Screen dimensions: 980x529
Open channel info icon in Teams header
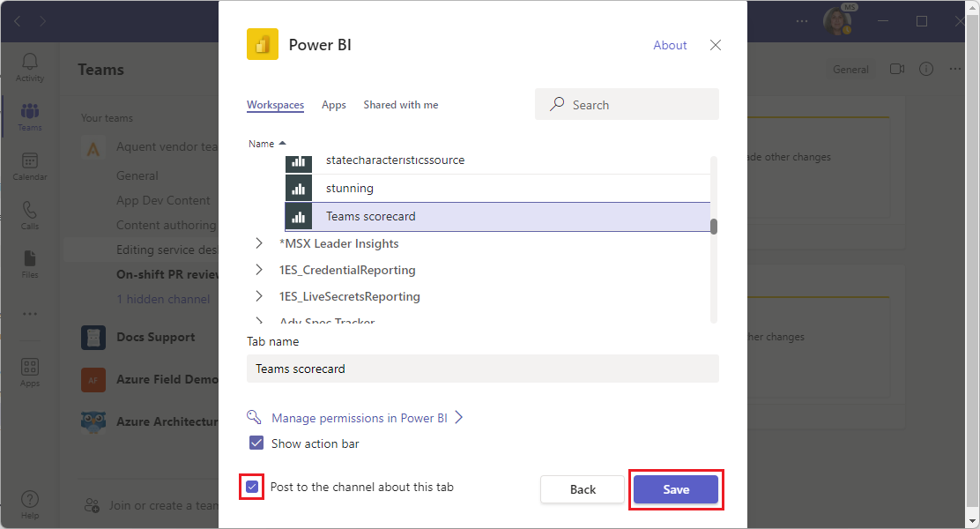[x=926, y=69]
